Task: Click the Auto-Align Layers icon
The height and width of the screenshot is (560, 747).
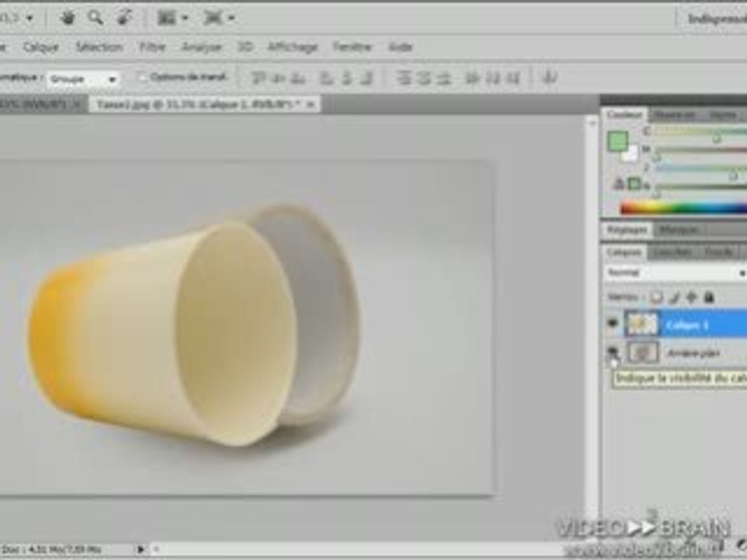Action: point(550,77)
